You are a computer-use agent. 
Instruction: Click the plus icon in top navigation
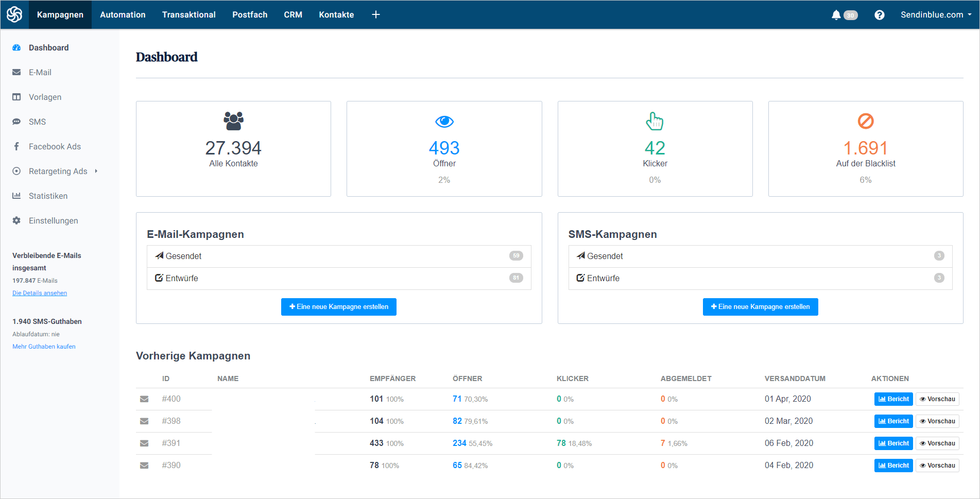click(x=376, y=14)
